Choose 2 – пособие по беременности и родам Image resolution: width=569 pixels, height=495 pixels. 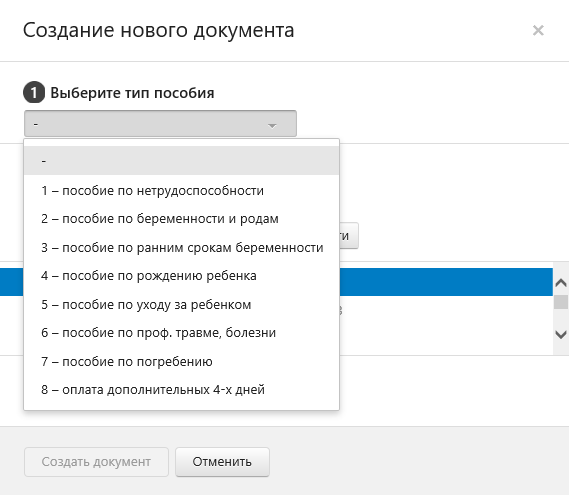(x=181, y=219)
